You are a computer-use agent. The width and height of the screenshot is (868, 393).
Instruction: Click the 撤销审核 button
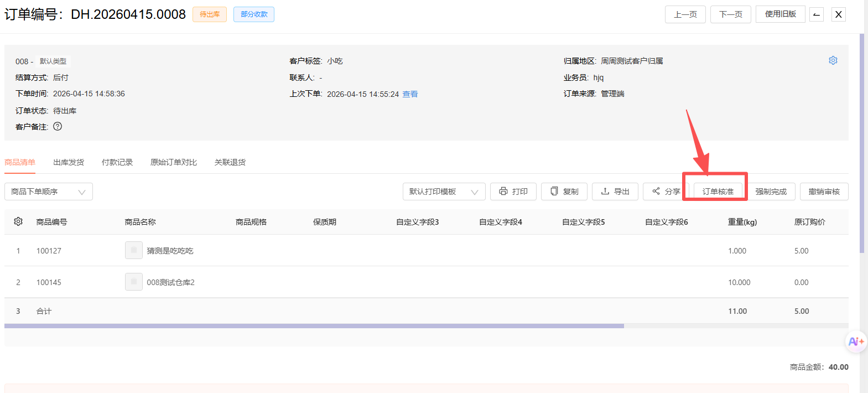pyautogui.click(x=824, y=192)
